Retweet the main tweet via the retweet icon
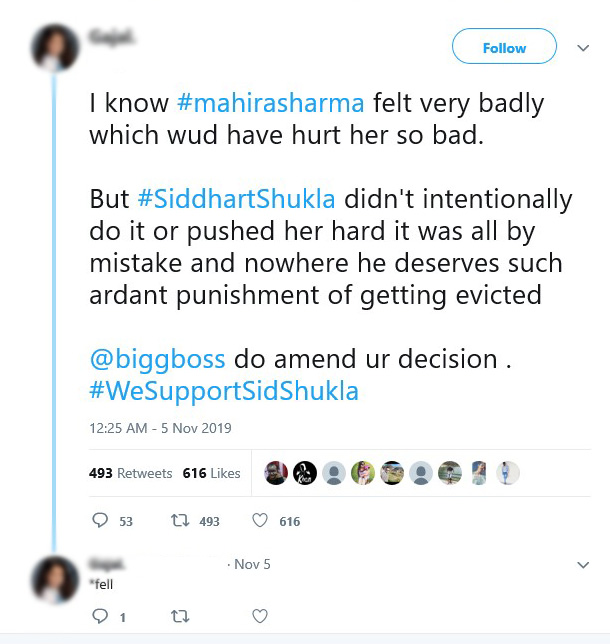The height and width of the screenshot is (644, 610). [x=180, y=521]
